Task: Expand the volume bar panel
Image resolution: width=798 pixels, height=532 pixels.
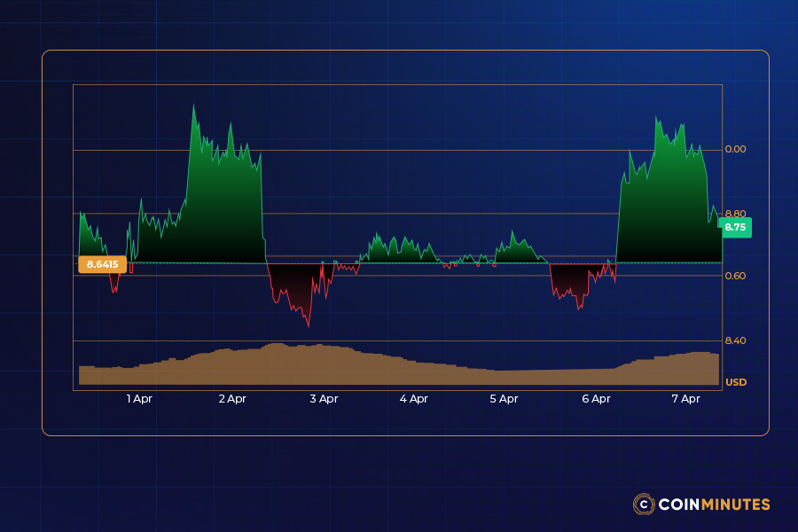Action: pyautogui.click(x=399, y=364)
